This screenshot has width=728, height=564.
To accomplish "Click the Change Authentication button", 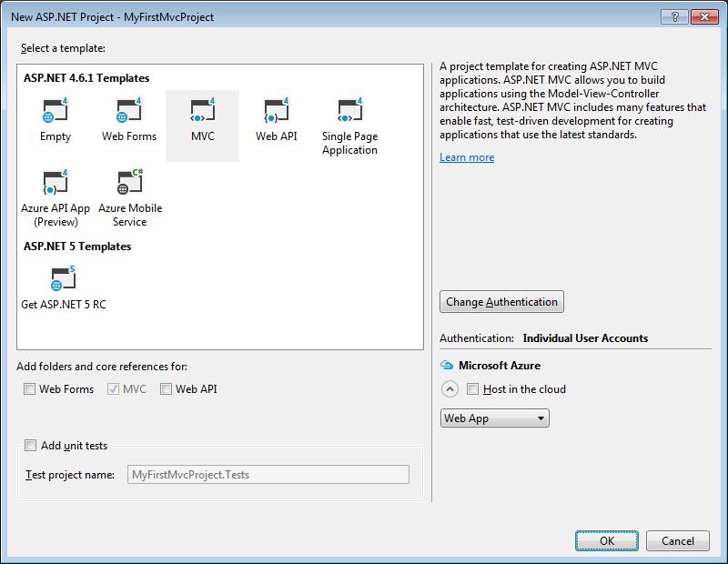I will coord(501,302).
